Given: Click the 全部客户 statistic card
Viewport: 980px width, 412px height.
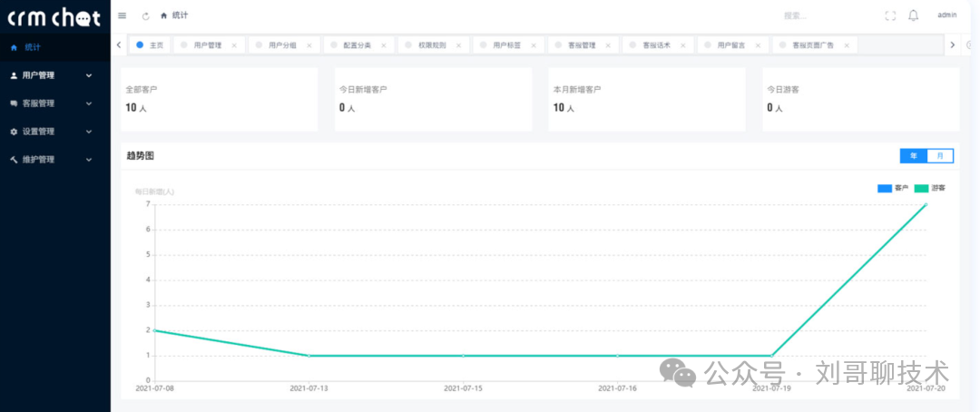Looking at the screenshot, I should point(220,100).
